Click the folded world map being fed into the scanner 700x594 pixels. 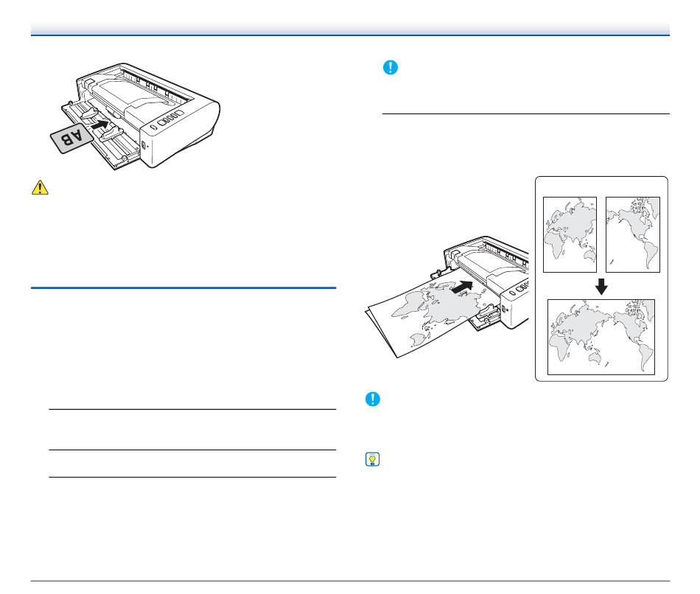click(429, 318)
